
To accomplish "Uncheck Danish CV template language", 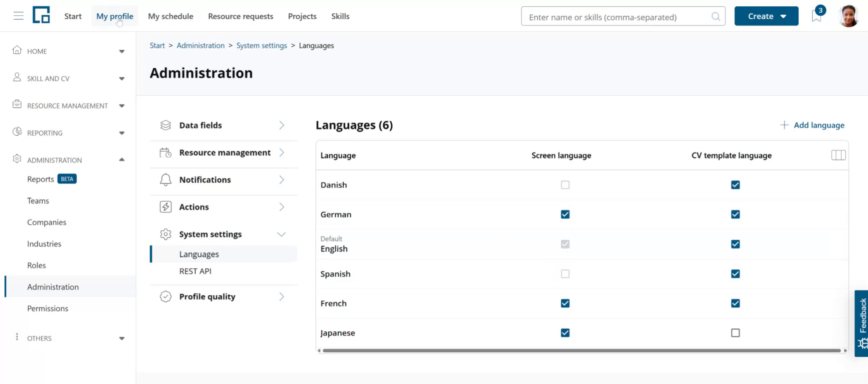I will click(735, 185).
